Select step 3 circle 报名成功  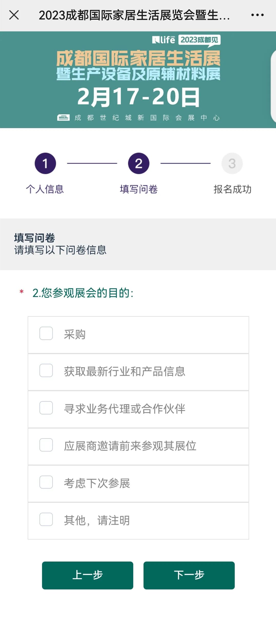[232, 163]
